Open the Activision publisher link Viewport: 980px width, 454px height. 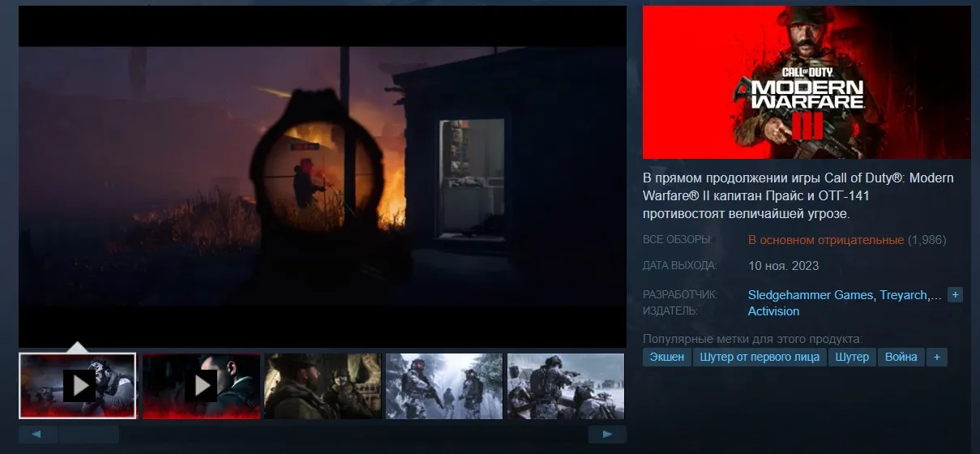click(x=773, y=311)
